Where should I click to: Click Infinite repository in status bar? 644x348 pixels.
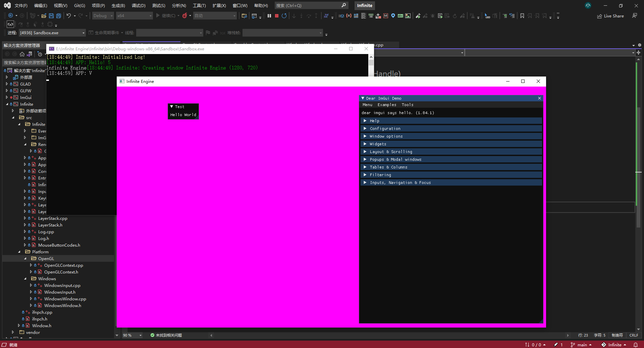tap(614, 345)
